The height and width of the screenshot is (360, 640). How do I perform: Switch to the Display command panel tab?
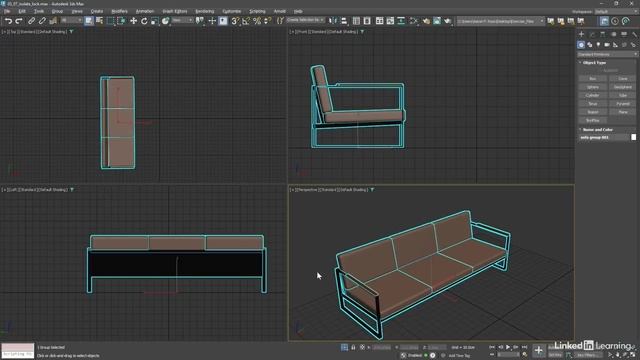pos(624,34)
